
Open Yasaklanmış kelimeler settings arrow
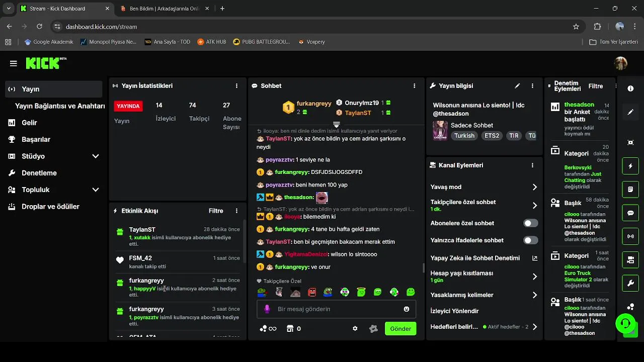[535, 295]
